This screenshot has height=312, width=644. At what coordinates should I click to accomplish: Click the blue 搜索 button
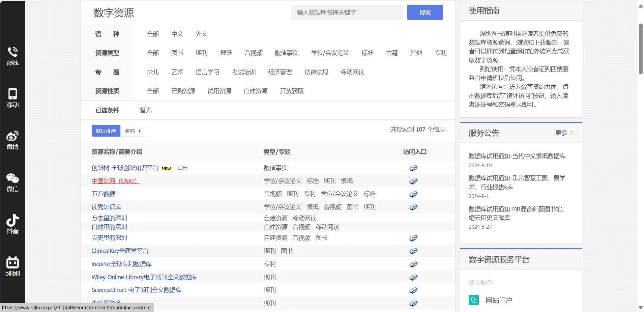(x=425, y=12)
